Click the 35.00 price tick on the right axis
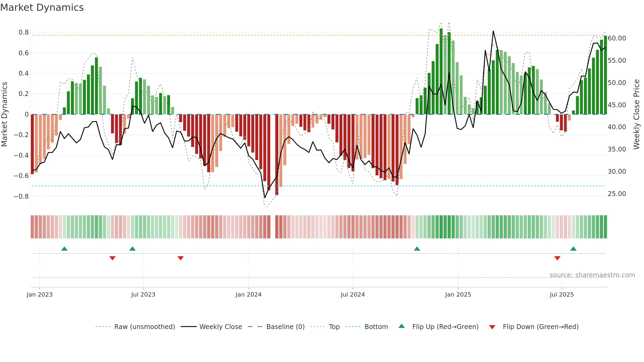This screenshot has width=644, height=362. (x=617, y=149)
